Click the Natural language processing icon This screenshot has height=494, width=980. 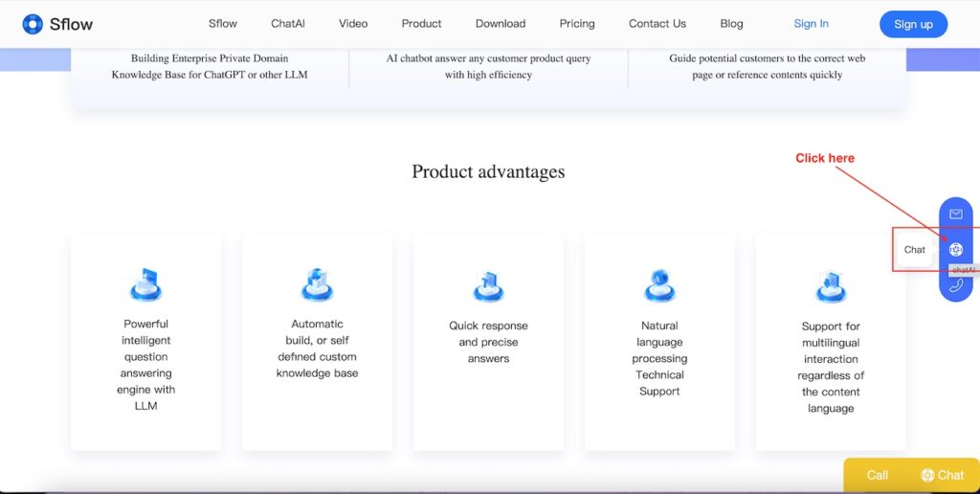(659, 285)
